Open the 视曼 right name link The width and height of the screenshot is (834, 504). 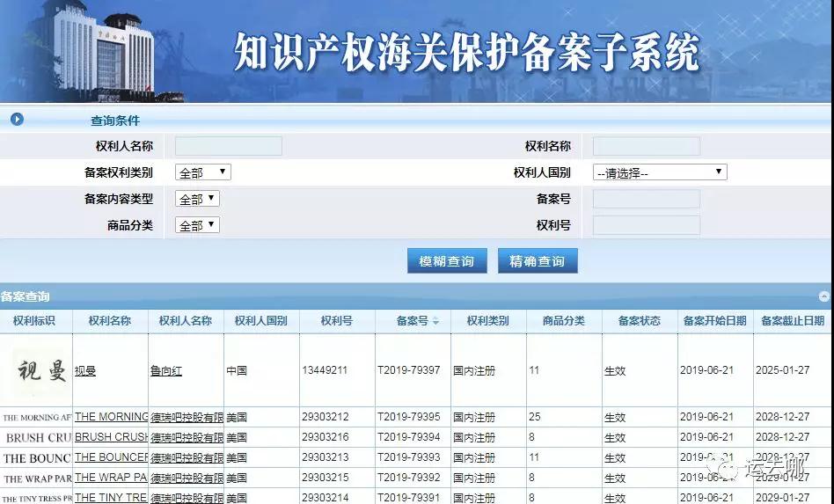[x=85, y=371]
